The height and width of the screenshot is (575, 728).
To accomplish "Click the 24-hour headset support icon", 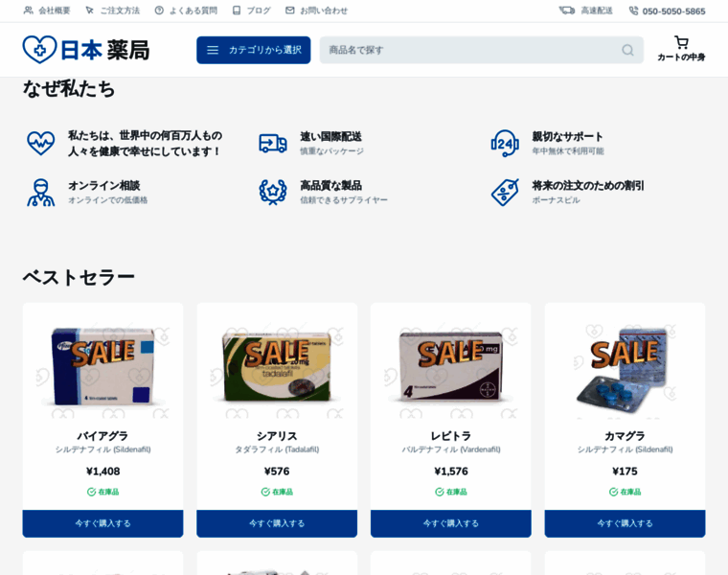I will [x=505, y=144].
